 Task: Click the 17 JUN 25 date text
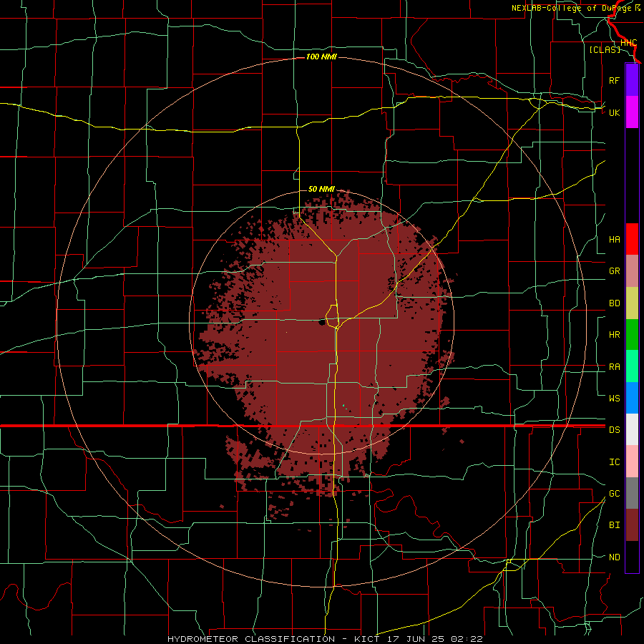(416, 639)
